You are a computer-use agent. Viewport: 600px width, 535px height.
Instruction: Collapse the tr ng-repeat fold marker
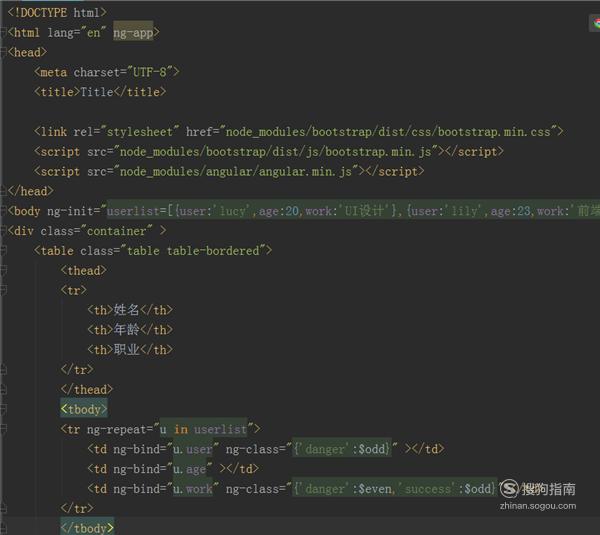(x=3, y=429)
